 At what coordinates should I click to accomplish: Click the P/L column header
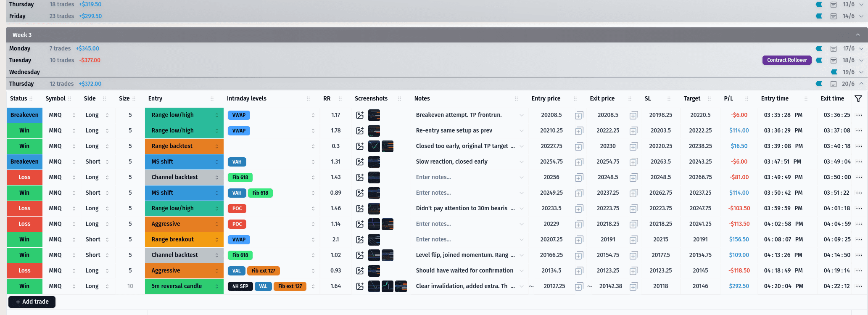(728, 98)
